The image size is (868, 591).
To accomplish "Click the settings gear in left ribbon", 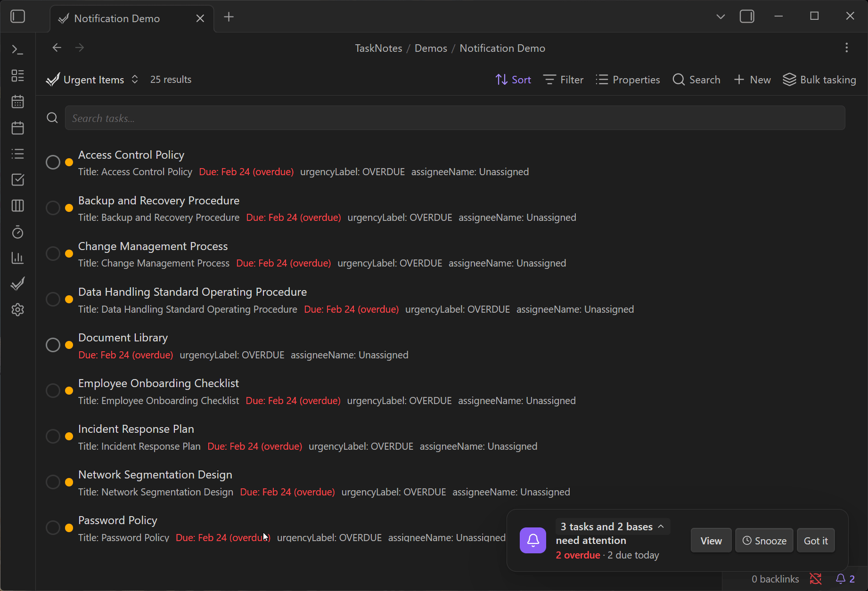I will (17, 310).
